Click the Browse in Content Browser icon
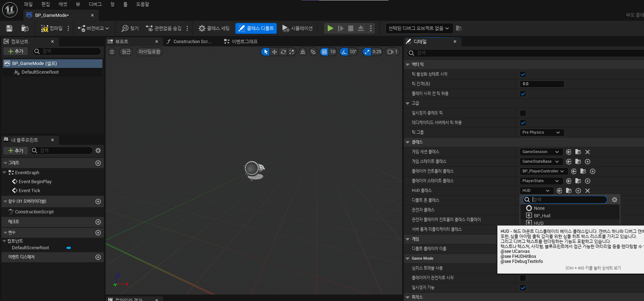This screenshot has height=301, width=644. click(25, 28)
